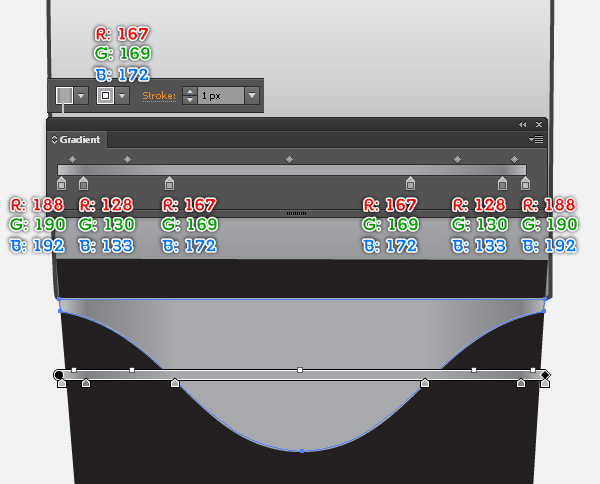Image resolution: width=600 pixels, height=484 pixels.
Task: Select the center midpoint diamond above gradient bar
Action: click(289, 159)
